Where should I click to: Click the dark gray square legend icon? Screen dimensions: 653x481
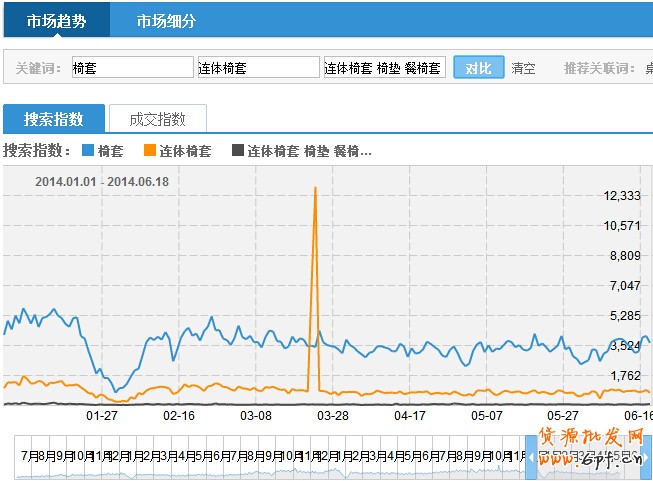pos(237,151)
